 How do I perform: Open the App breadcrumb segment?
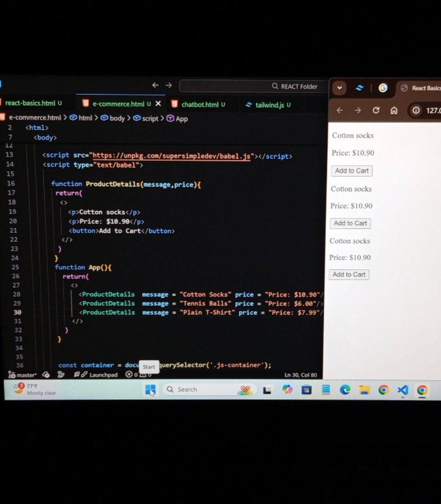click(x=178, y=119)
